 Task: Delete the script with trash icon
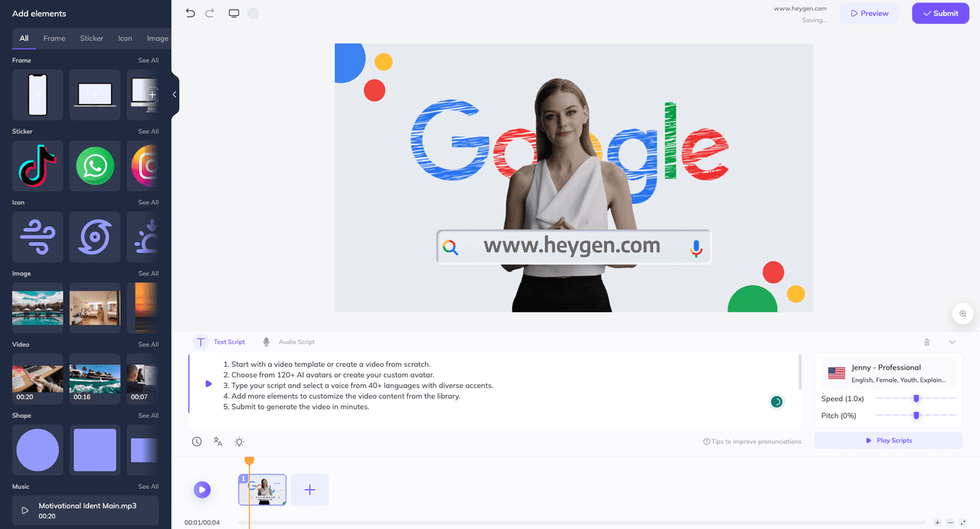927,342
